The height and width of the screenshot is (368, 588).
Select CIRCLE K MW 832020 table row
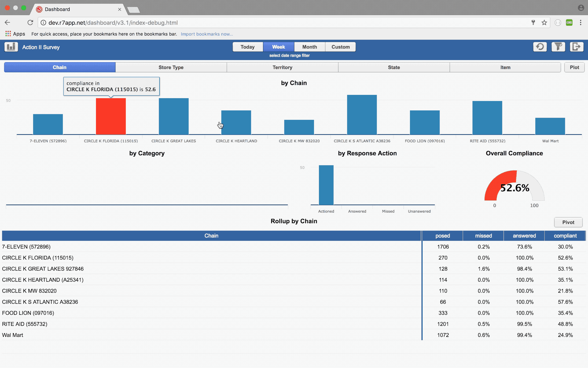pyautogui.click(x=294, y=291)
